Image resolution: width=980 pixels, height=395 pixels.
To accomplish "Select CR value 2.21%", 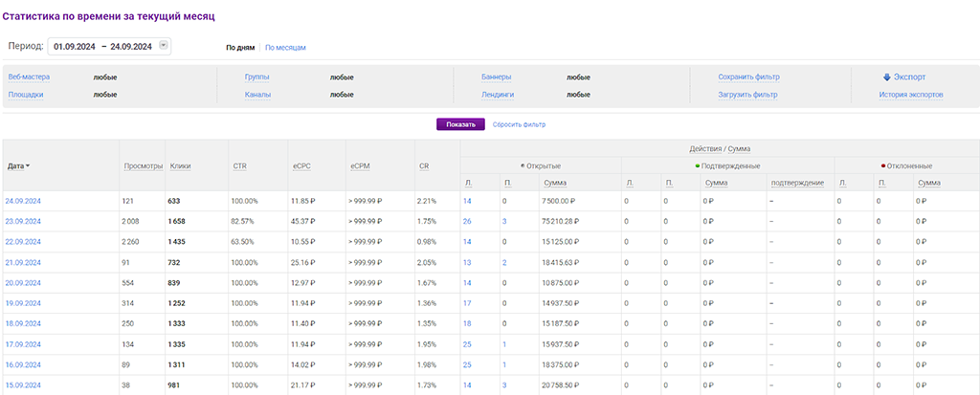I will click(426, 201).
